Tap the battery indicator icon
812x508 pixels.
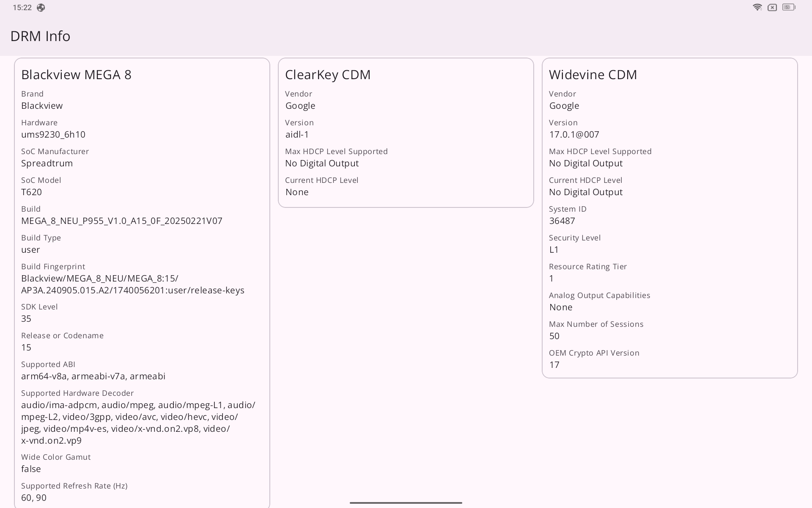(788, 8)
